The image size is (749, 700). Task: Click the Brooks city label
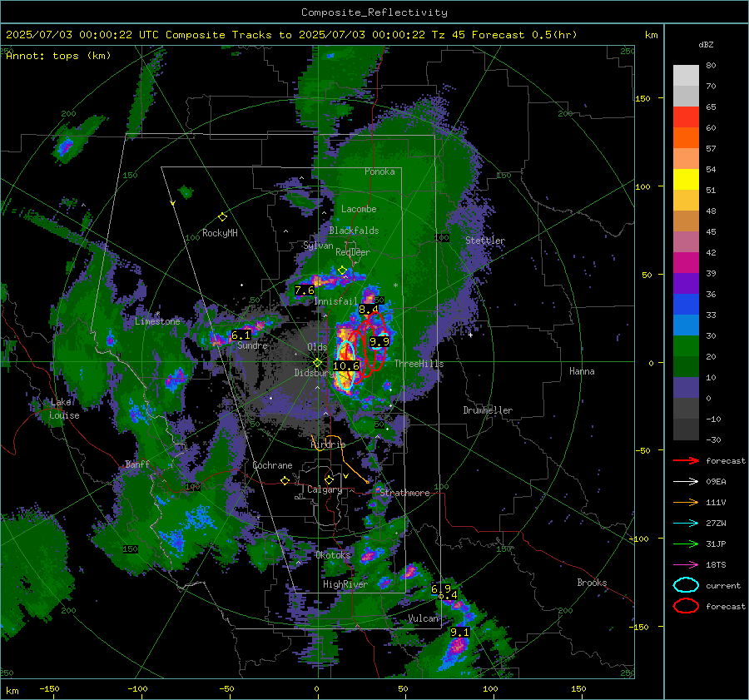click(592, 583)
